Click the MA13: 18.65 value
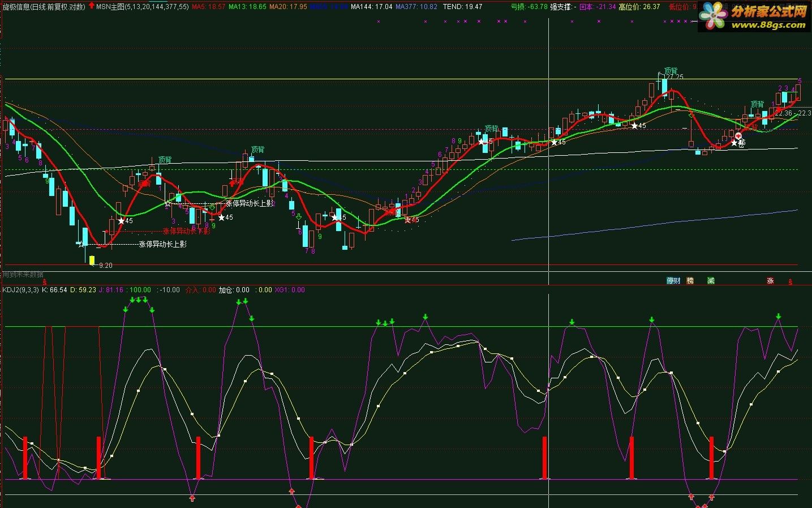 point(247,7)
